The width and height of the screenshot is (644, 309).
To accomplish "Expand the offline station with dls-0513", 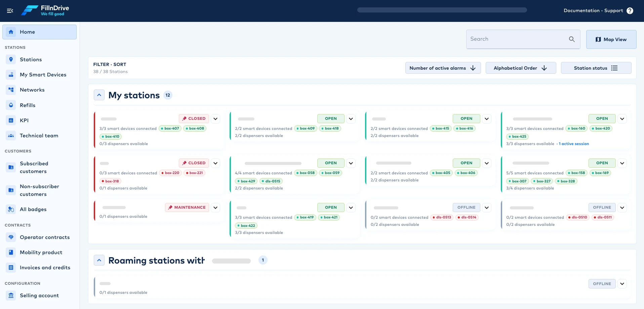I will pos(487,208).
